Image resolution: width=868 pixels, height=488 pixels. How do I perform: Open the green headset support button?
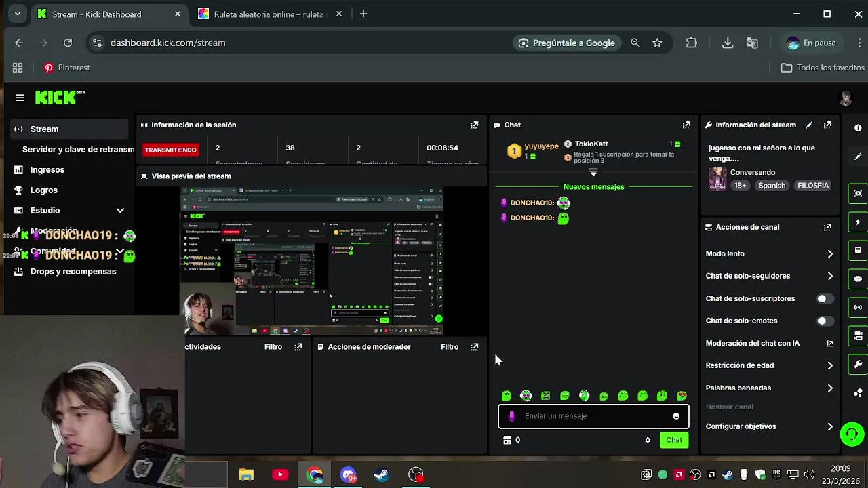click(852, 434)
